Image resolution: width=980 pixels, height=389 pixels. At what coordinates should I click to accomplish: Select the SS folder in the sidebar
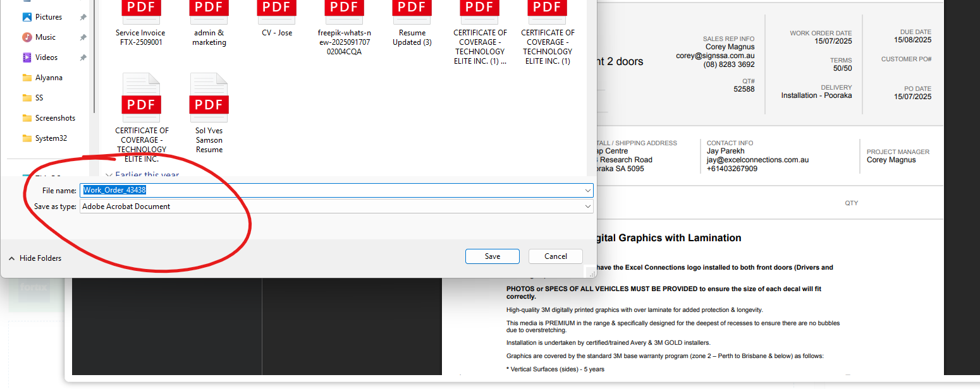coord(39,98)
